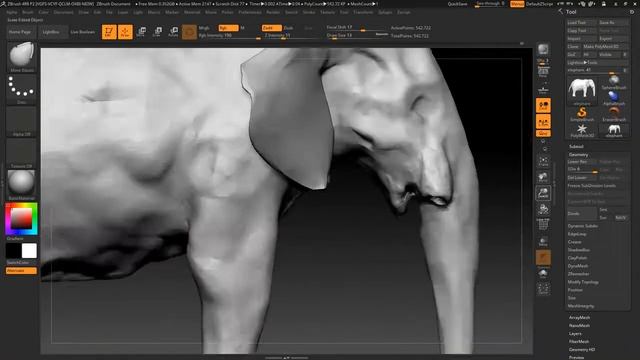The image size is (640, 360).
Task: Click Make PolyMesh3D button
Action: 605,47
